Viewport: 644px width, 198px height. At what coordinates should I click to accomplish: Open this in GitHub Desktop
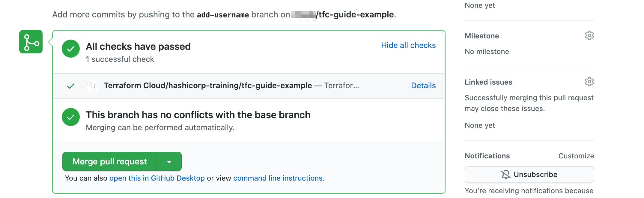[x=157, y=178]
